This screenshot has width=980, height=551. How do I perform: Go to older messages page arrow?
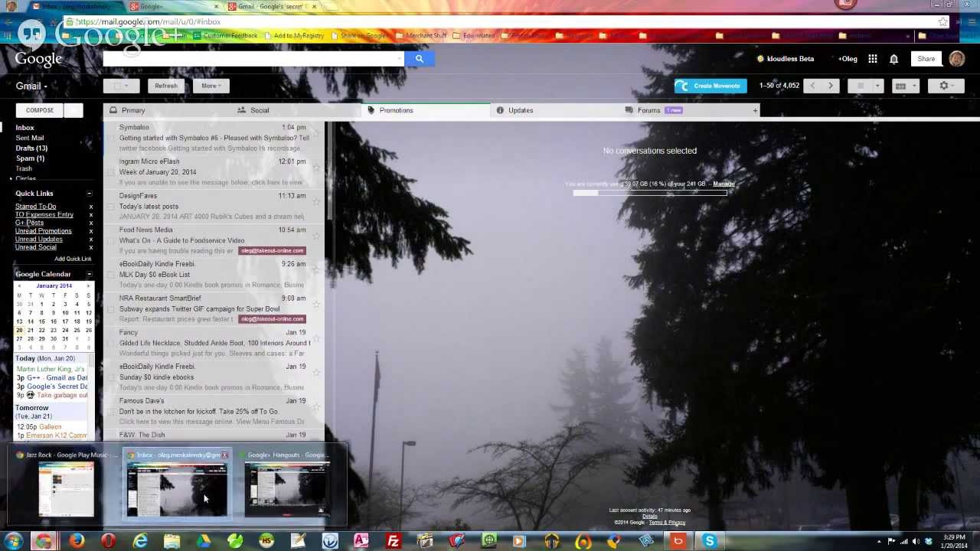[x=831, y=86]
